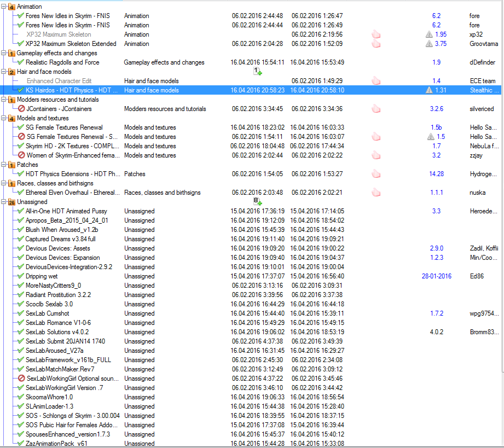This screenshot has height=448, width=504.
Task: Toggle checkmark for Devious Devices: Assets
Action: [x=21, y=248]
